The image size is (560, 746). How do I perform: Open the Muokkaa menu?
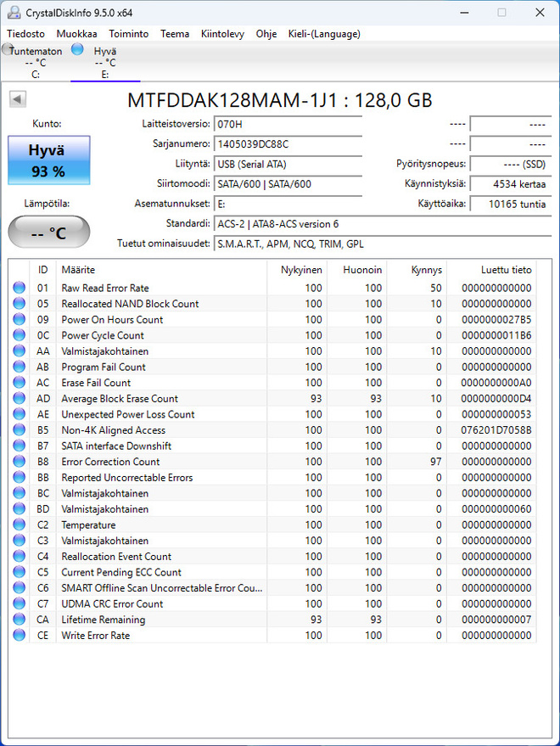pos(76,34)
